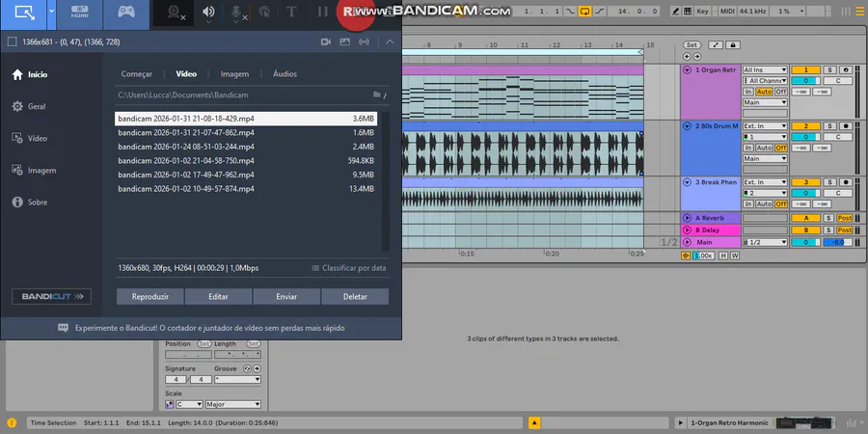Open the Sobre section in sidebar
The image size is (868, 434).
(30, 203)
